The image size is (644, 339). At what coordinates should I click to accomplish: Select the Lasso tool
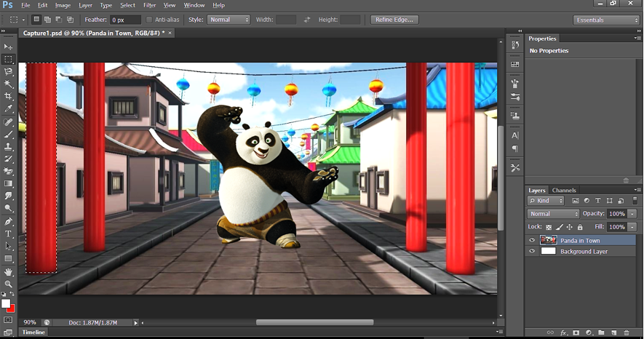click(8, 72)
